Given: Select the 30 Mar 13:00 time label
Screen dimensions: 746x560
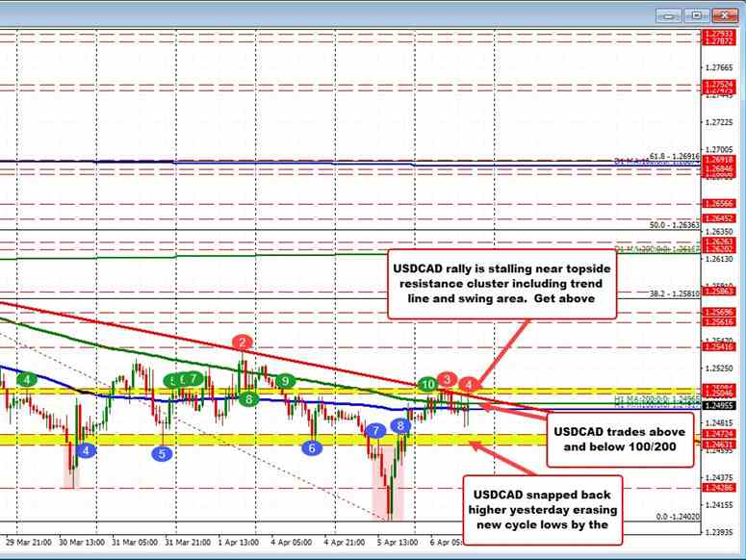Looking at the screenshot, I should coord(82,542).
